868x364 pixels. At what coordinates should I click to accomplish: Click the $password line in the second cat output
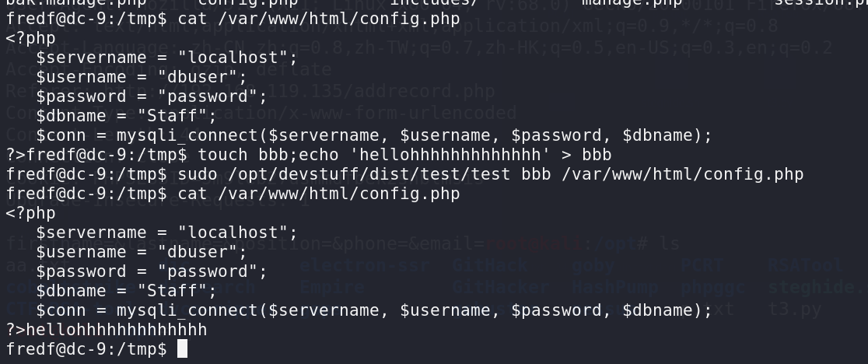pos(152,271)
